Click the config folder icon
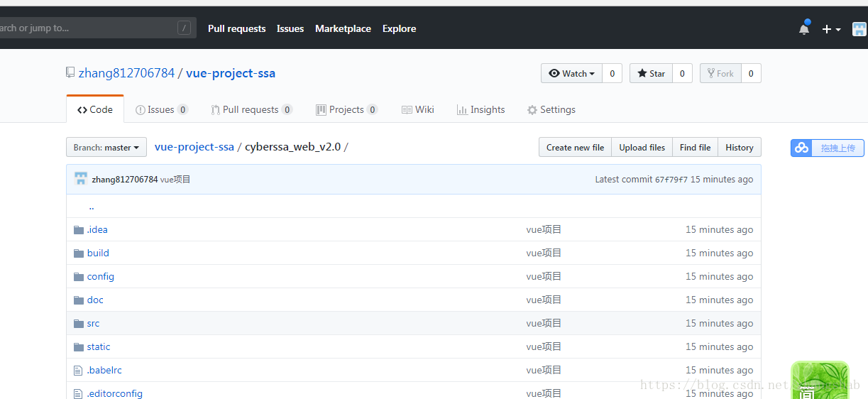Image resolution: width=868 pixels, height=399 pixels. click(x=79, y=276)
